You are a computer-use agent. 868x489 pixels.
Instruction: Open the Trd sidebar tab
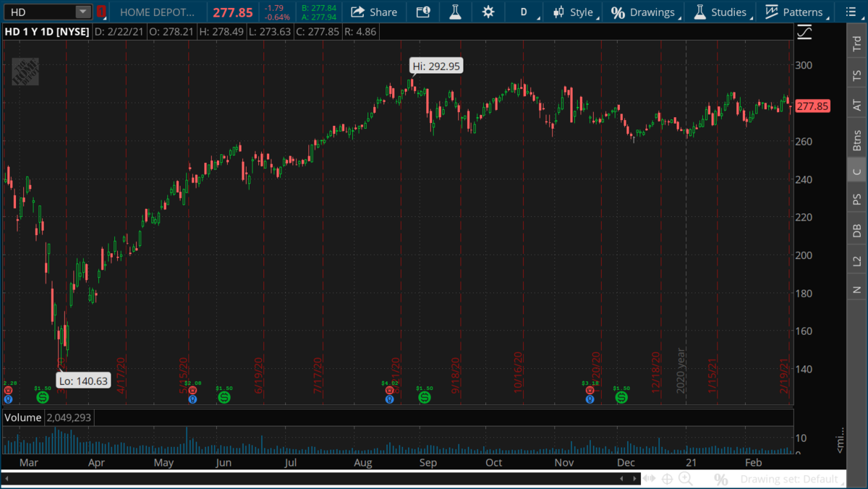[x=857, y=43]
